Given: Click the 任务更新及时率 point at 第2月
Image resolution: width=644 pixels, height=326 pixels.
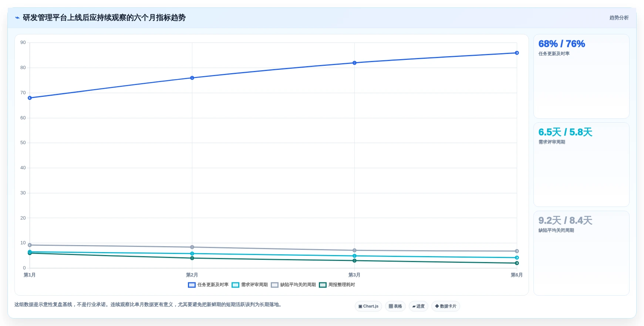Looking at the screenshot, I should click(x=192, y=78).
